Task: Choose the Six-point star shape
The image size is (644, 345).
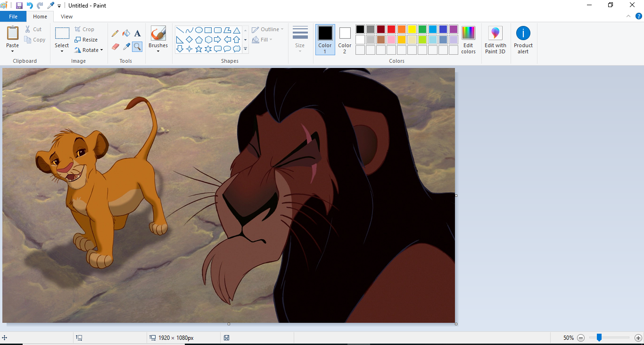Action: (208, 49)
